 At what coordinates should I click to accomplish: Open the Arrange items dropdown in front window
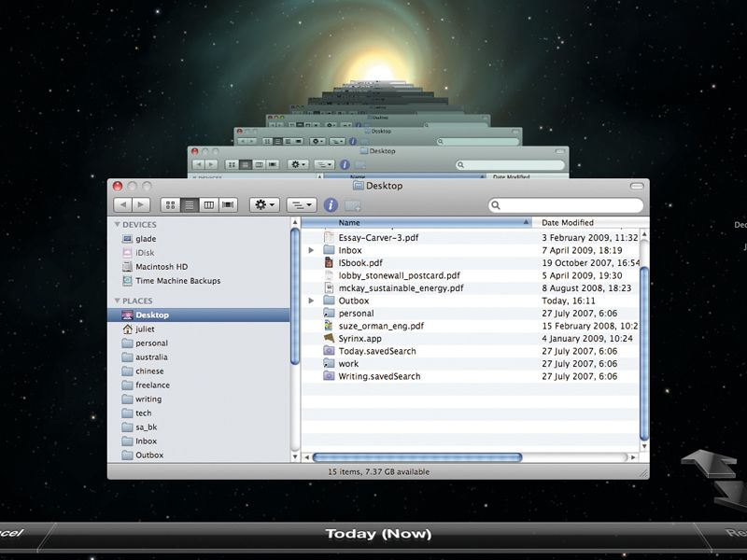click(302, 205)
